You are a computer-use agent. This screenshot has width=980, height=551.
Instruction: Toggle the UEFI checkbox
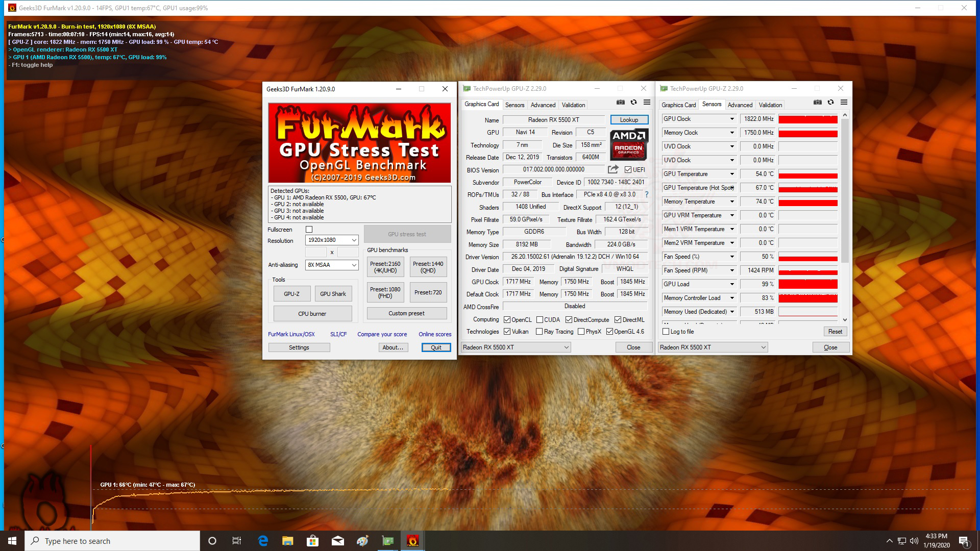click(628, 170)
